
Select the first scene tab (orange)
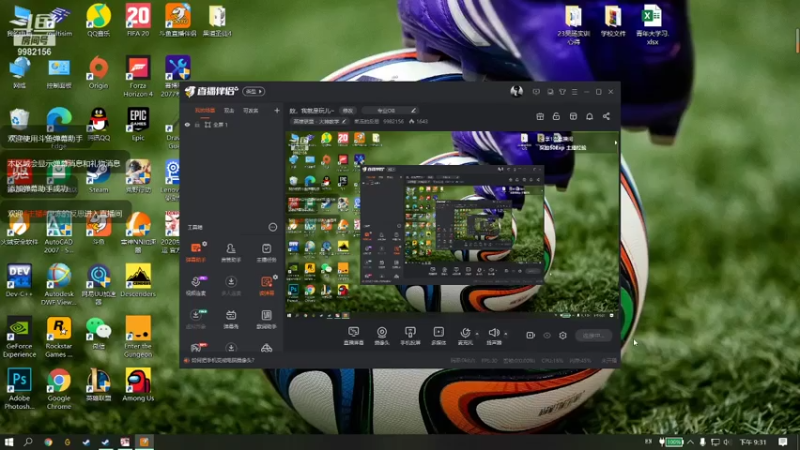coord(205,110)
